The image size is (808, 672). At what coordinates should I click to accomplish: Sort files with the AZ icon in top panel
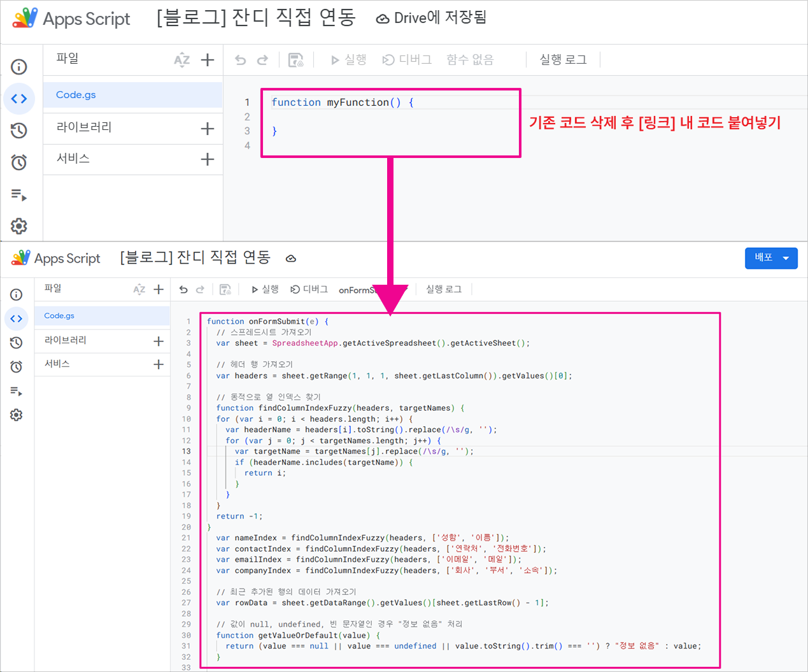(181, 60)
